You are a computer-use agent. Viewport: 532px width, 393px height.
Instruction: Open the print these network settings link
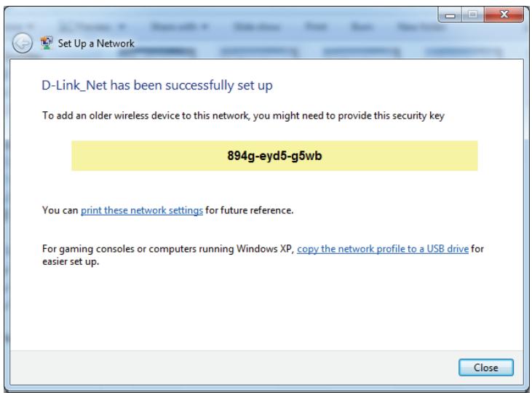142,210
